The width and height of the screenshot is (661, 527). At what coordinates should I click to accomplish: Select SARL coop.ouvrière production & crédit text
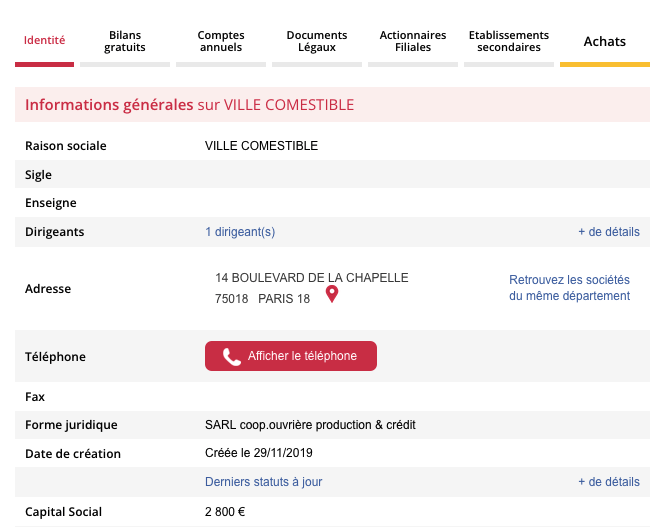(x=310, y=425)
